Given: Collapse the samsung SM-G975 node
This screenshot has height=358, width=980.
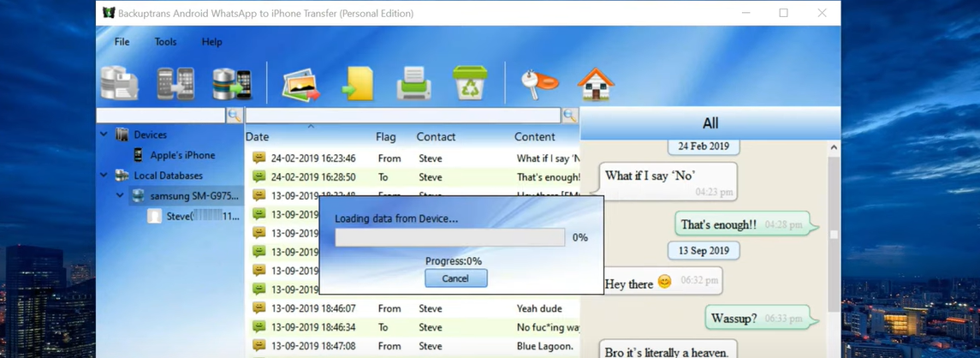Looking at the screenshot, I should click(120, 196).
